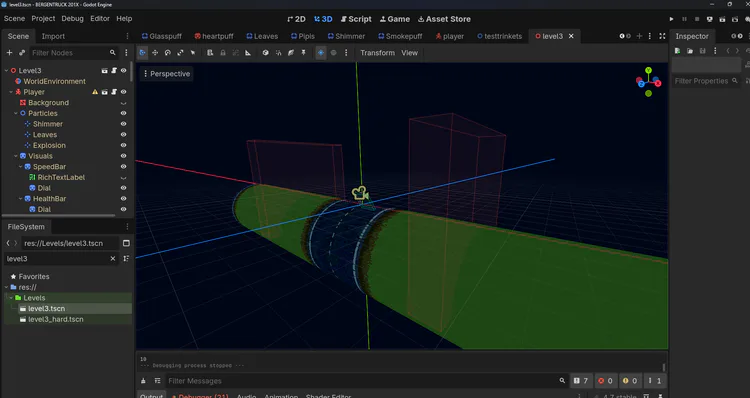Image resolution: width=750 pixels, height=398 pixels.
Task: Open the testtrinkets scene tab
Action: 499,36
